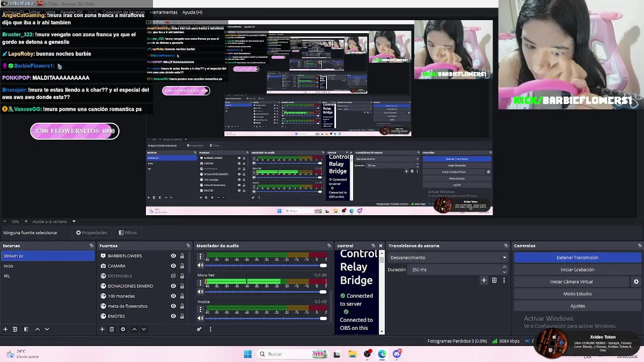644x362 pixels.
Task: Move selected scene up in Escenas
Action: 37,329
